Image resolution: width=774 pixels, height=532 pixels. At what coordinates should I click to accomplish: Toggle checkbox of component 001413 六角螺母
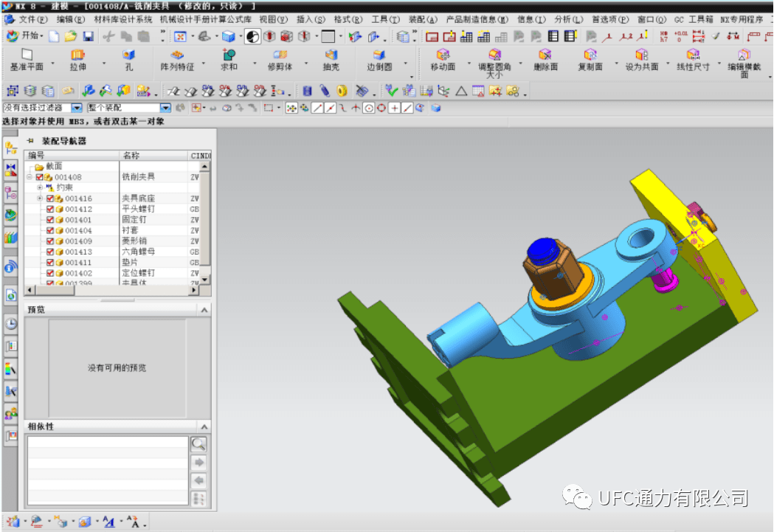(x=49, y=252)
